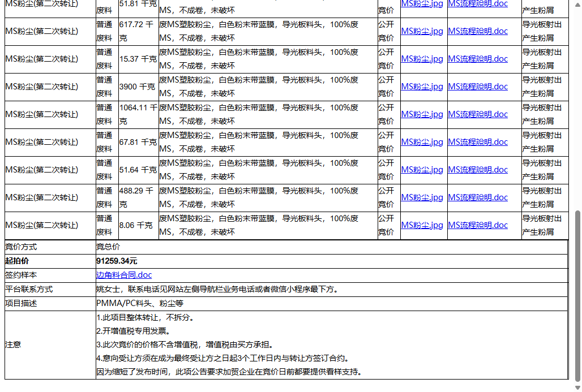
Task: Click the page's vertical scrollbar thumb
Action: pyautogui.click(x=577, y=296)
